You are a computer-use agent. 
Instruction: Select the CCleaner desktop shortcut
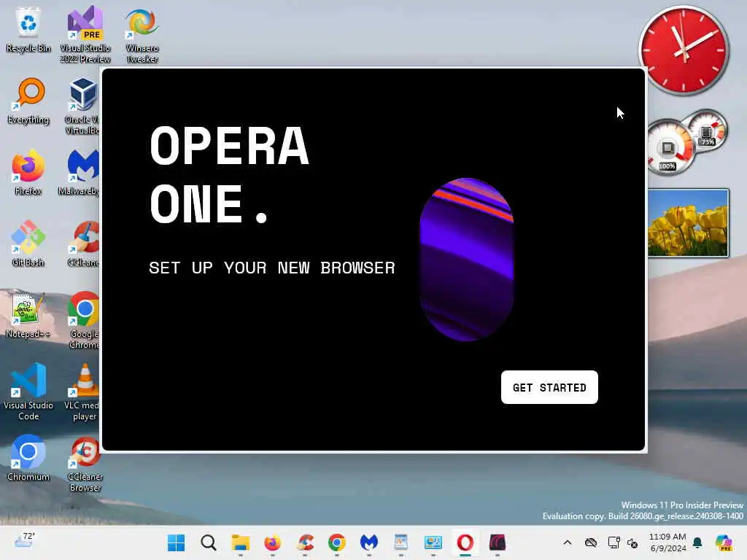(84, 244)
